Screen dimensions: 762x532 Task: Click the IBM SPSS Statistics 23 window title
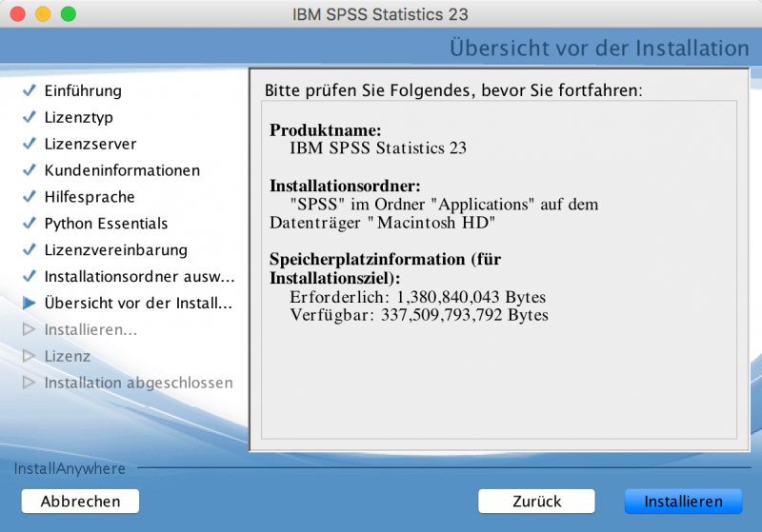coord(380,14)
